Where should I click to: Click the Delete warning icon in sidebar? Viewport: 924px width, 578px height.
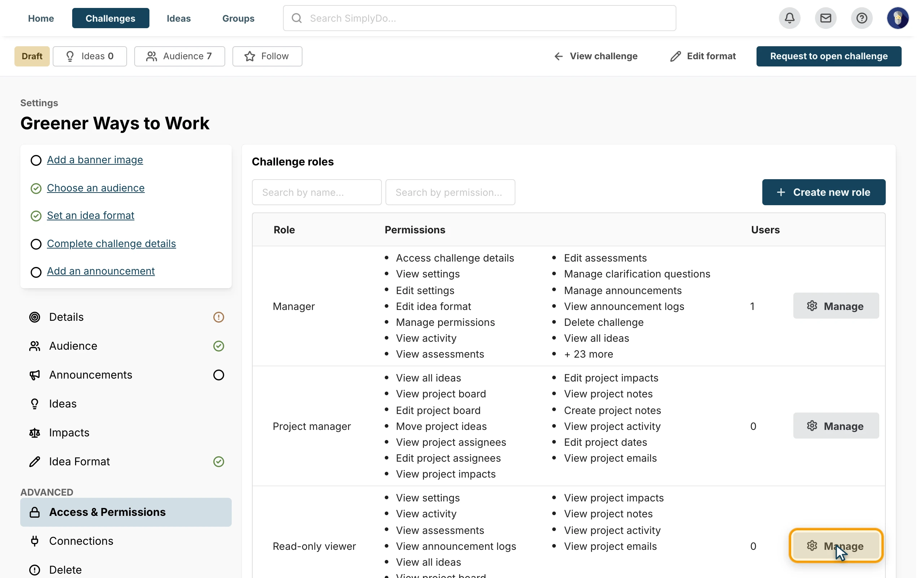35,570
